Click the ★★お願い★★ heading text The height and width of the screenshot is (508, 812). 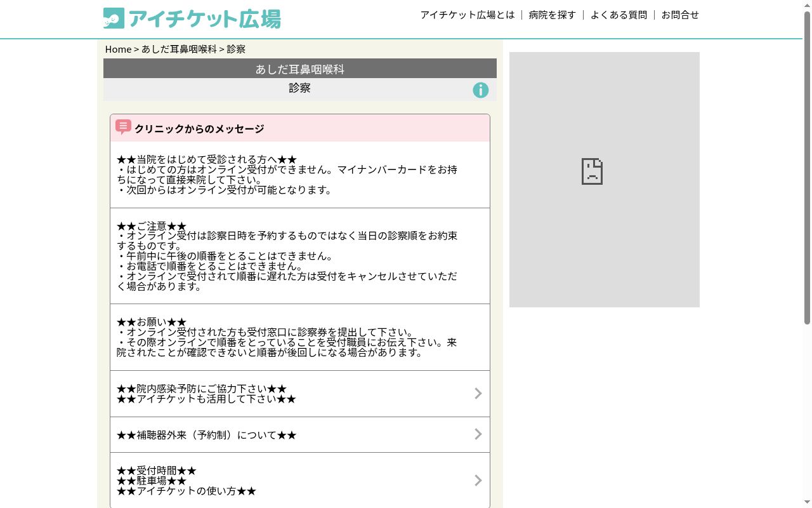[x=152, y=322]
